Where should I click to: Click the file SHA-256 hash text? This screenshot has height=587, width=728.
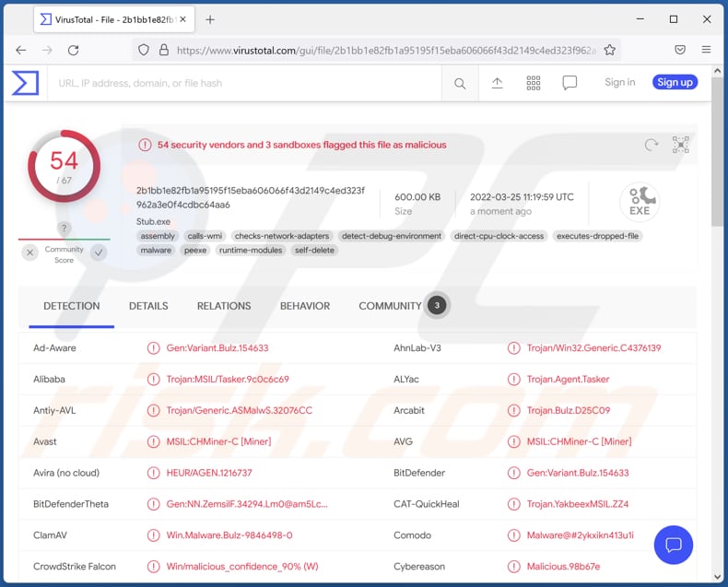click(x=251, y=197)
